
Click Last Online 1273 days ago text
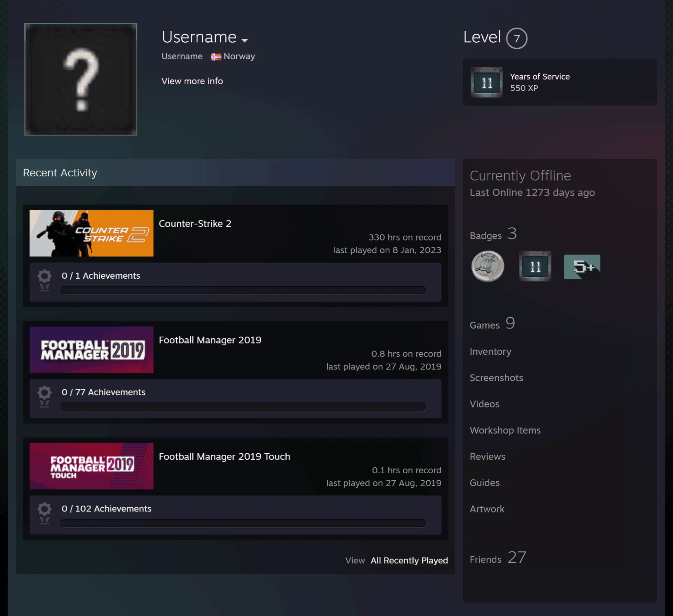click(532, 192)
